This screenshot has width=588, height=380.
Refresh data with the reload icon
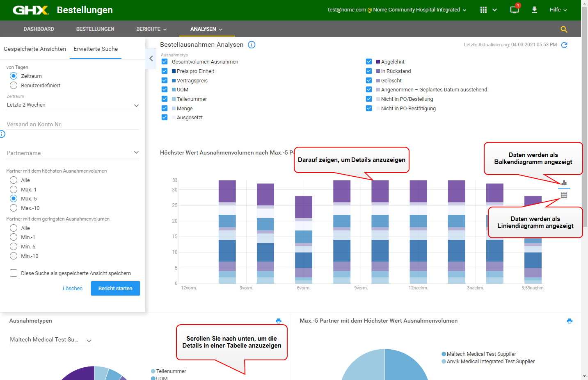[564, 45]
